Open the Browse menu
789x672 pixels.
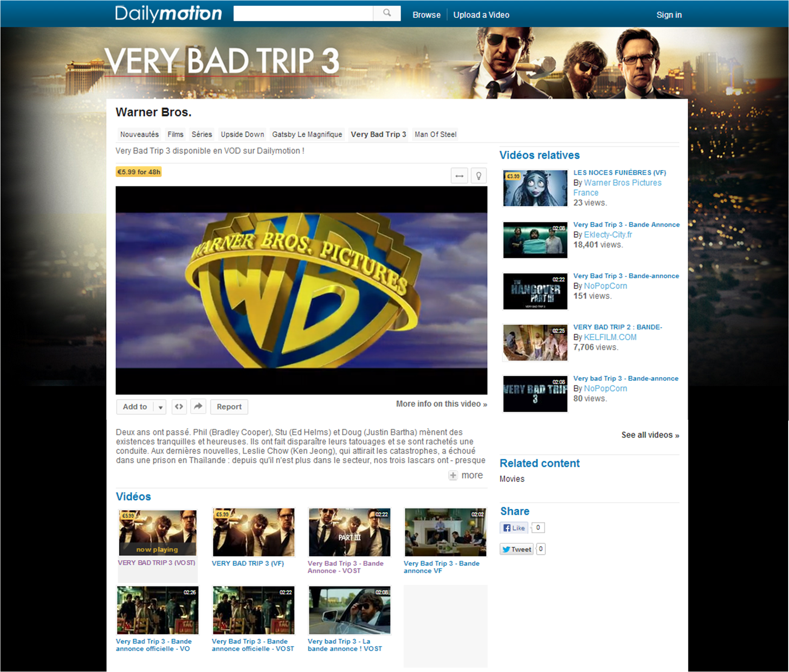(x=426, y=14)
